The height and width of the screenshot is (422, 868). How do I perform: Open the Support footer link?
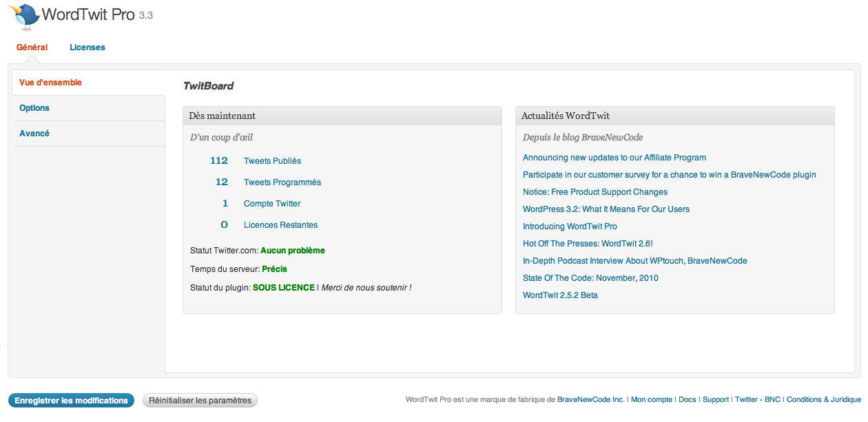click(x=716, y=400)
